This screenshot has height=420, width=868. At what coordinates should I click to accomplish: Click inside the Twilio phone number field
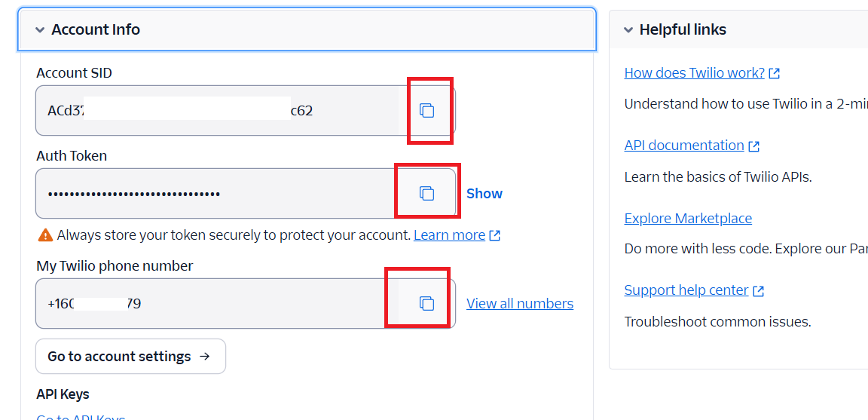coord(219,304)
